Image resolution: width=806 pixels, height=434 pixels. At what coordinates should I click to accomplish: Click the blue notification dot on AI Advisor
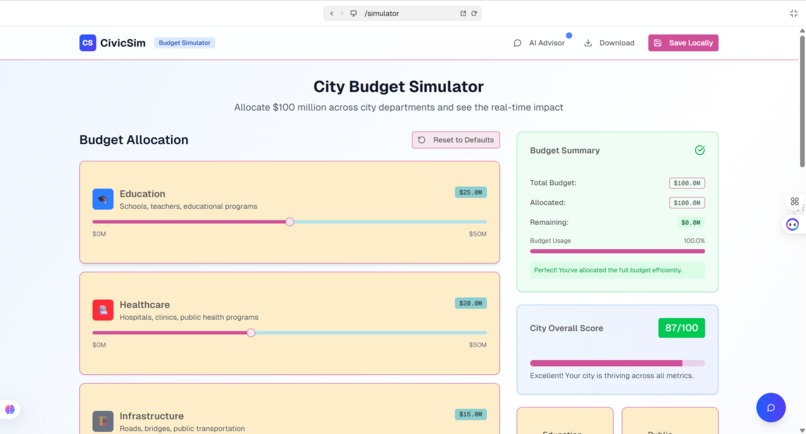569,35
